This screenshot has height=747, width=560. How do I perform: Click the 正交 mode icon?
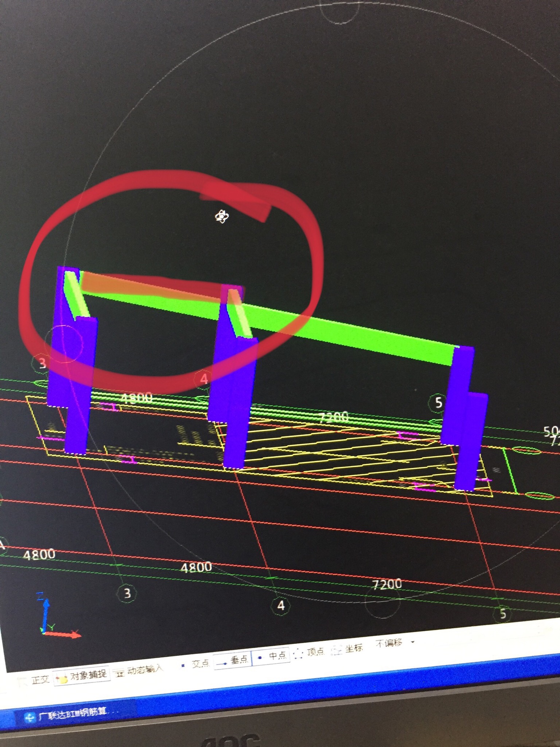pyautogui.click(x=23, y=681)
